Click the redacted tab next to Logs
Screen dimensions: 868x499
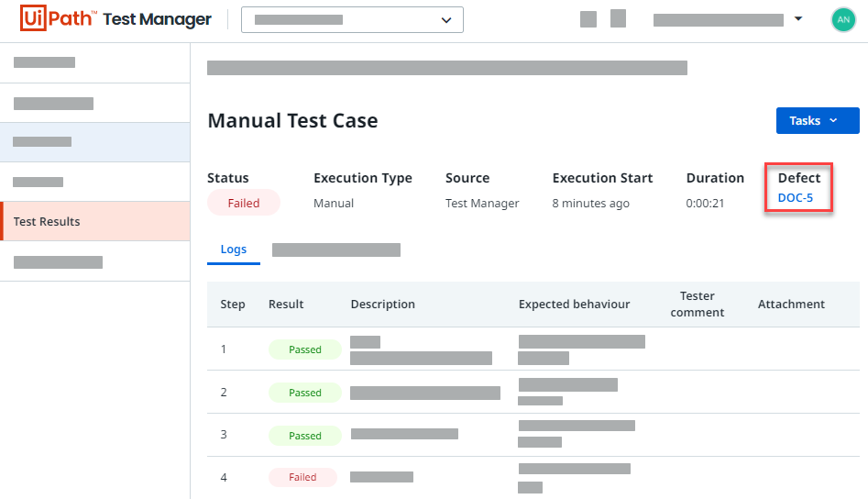click(335, 249)
